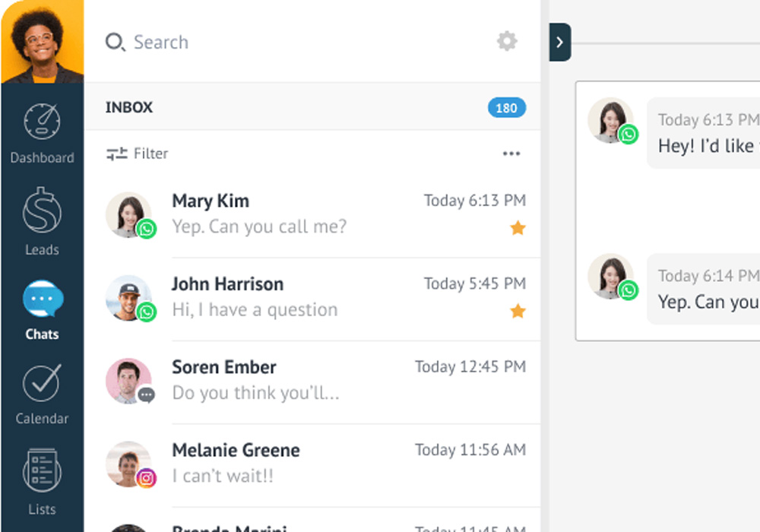Open the Filter options
760x532 pixels.
pos(138,154)
